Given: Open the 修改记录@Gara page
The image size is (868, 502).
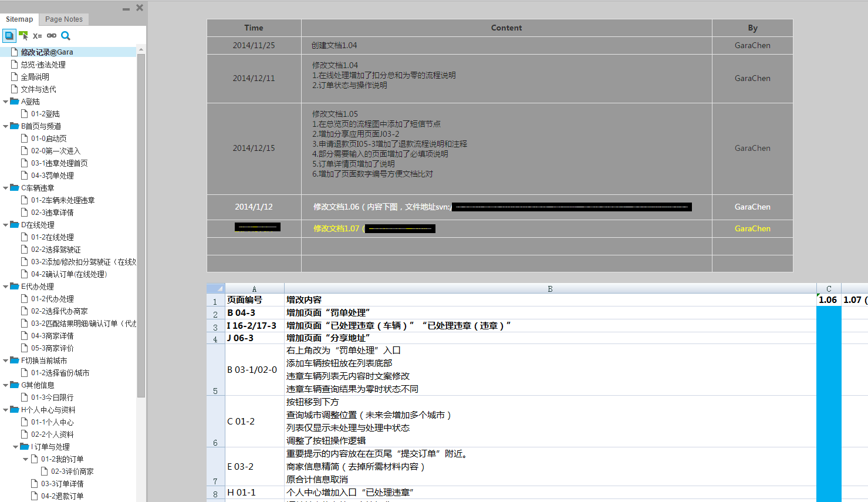Looking at the screenshot, I should point(47,52).
